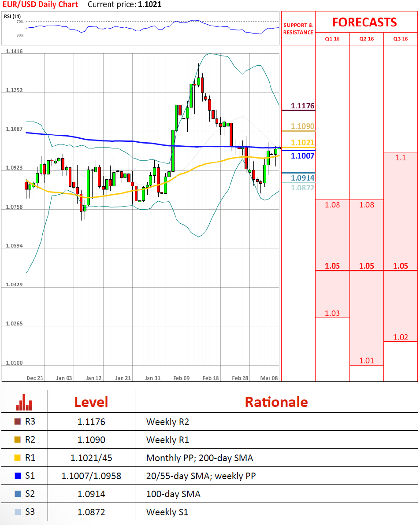Image resolution: width=420 pixels, height=525 pixels.
Task: Select the Q1 16 forecast column header
Action: [332, 39]
